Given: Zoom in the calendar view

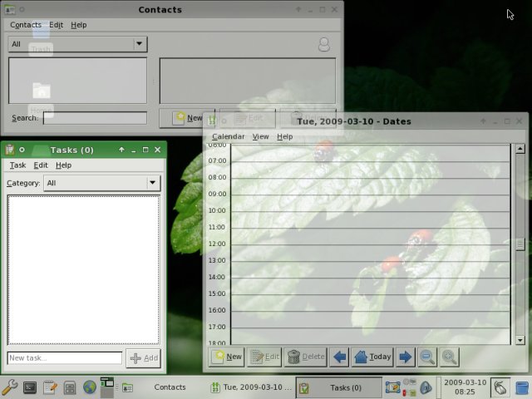Looking at the screenshot, I should click(449, 357).
